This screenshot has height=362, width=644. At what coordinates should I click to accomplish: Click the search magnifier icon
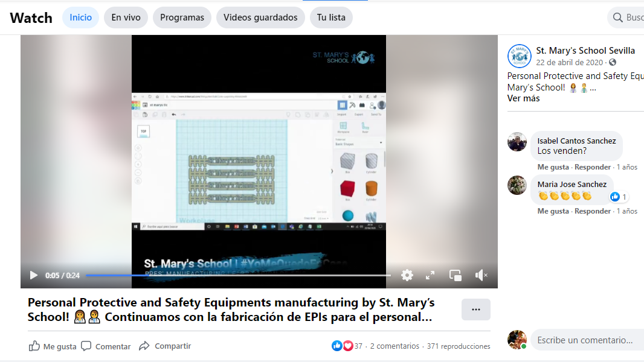tap(617, 17)
